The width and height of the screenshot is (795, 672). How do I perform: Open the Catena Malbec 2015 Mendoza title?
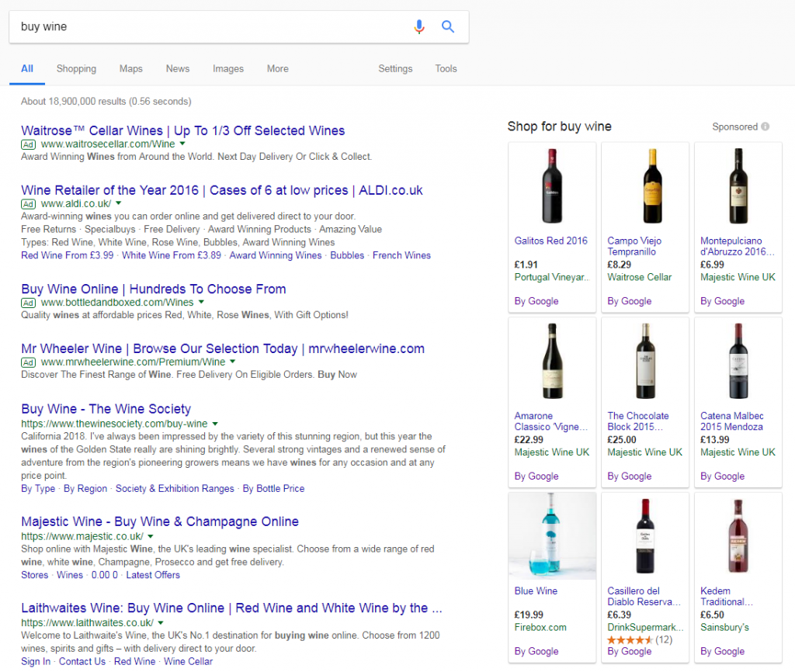point(731,421)
